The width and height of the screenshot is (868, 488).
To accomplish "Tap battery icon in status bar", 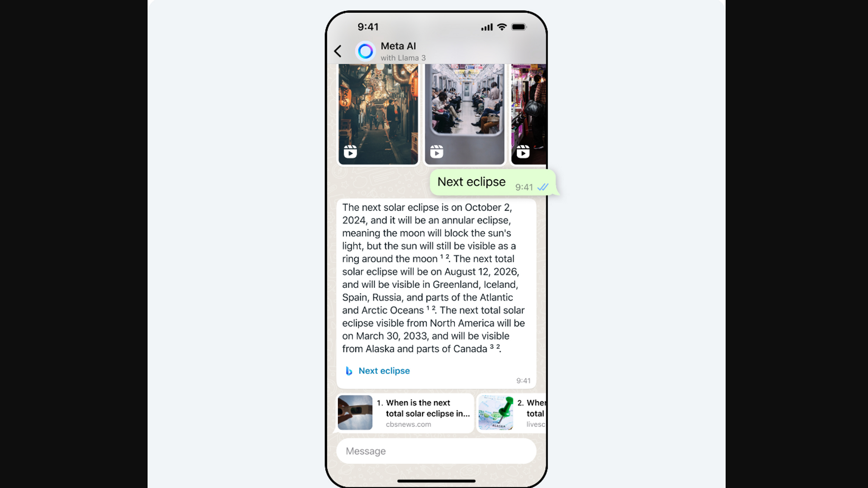I will 520,27.
